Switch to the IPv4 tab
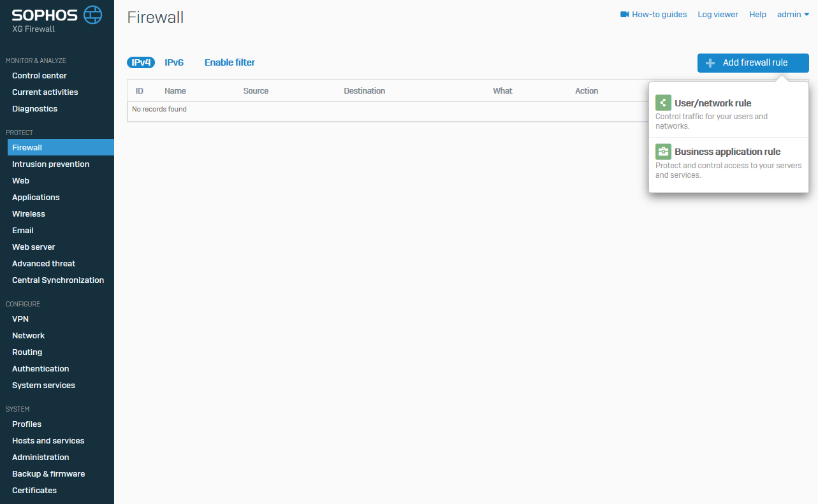The image size is (818, 504). 141,62
